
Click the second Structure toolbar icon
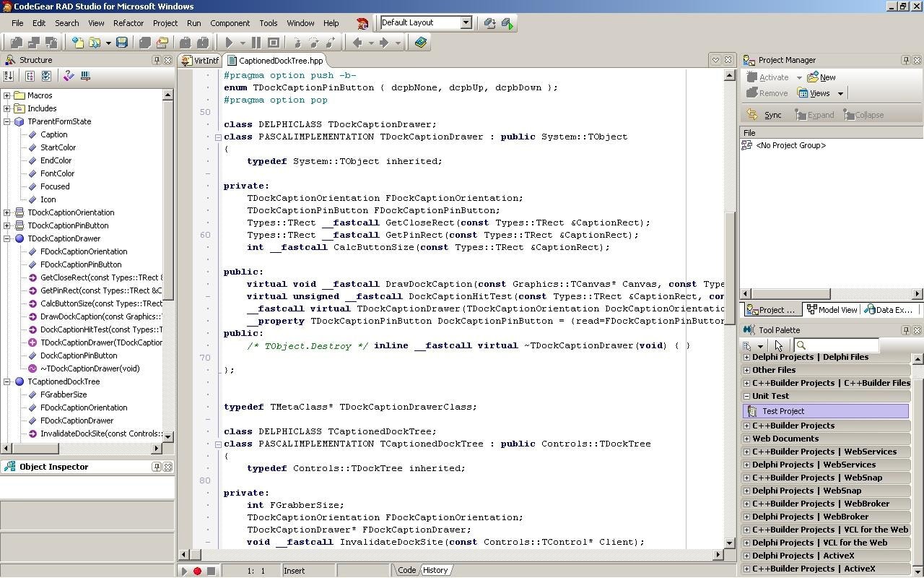(x=30, y=76)
